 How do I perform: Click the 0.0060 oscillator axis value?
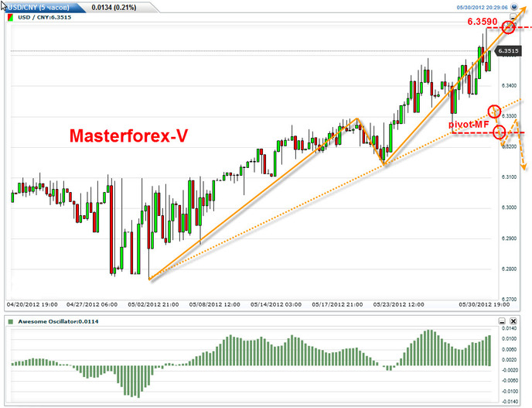click(x=510, y=350)
